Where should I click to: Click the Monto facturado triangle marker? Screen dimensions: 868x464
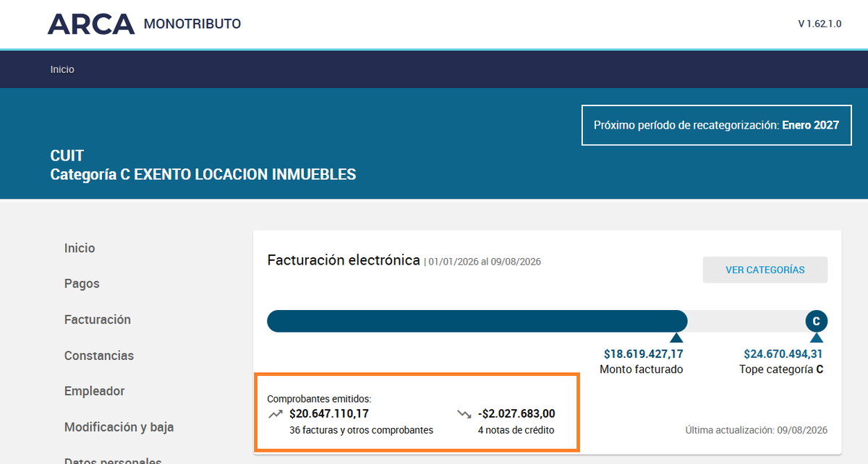tap(676, 338)
